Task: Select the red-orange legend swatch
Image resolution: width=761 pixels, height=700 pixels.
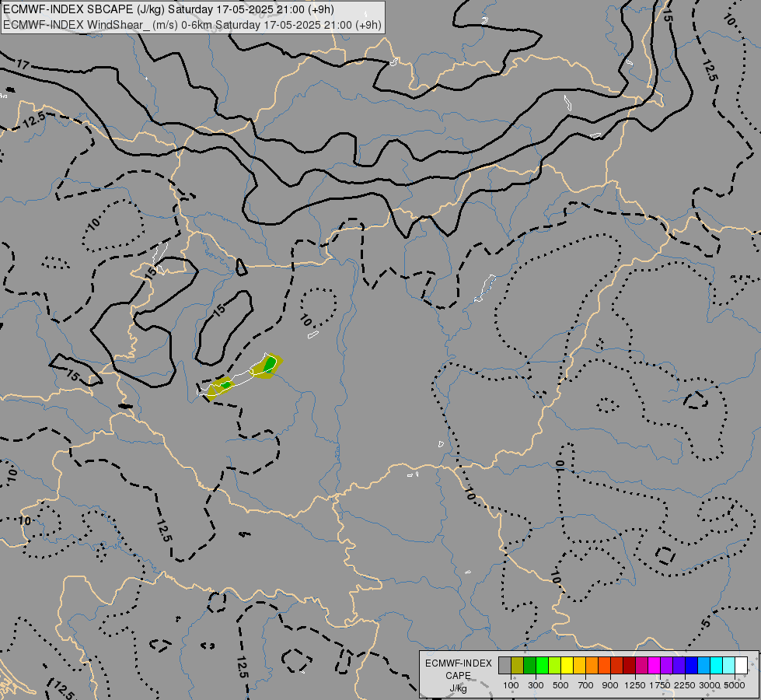Action: pyautogui.click(x=605, y=665)
